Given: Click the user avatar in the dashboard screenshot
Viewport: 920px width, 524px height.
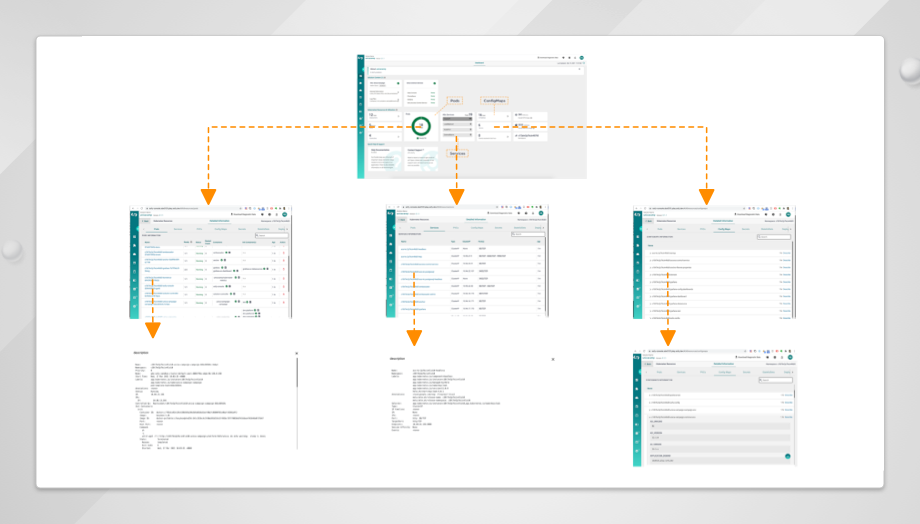Looking at the screenshot, I should coord(581,58).
